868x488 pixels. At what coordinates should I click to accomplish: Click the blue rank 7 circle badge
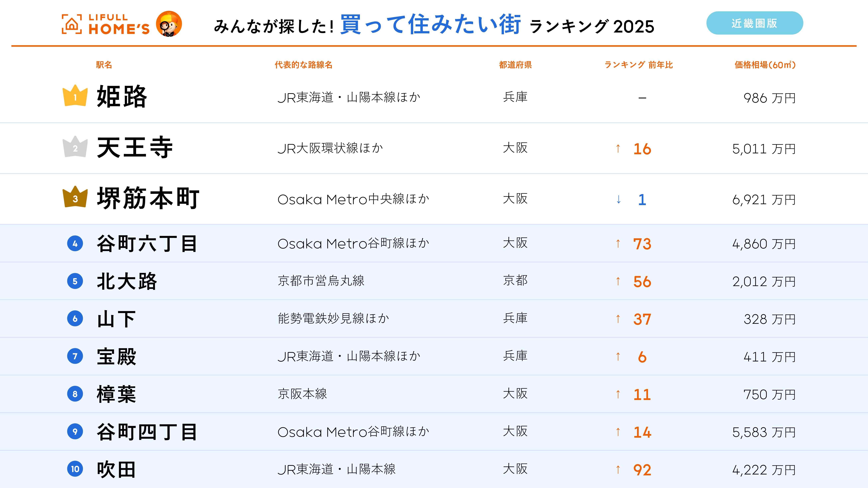tap(75, 356)
